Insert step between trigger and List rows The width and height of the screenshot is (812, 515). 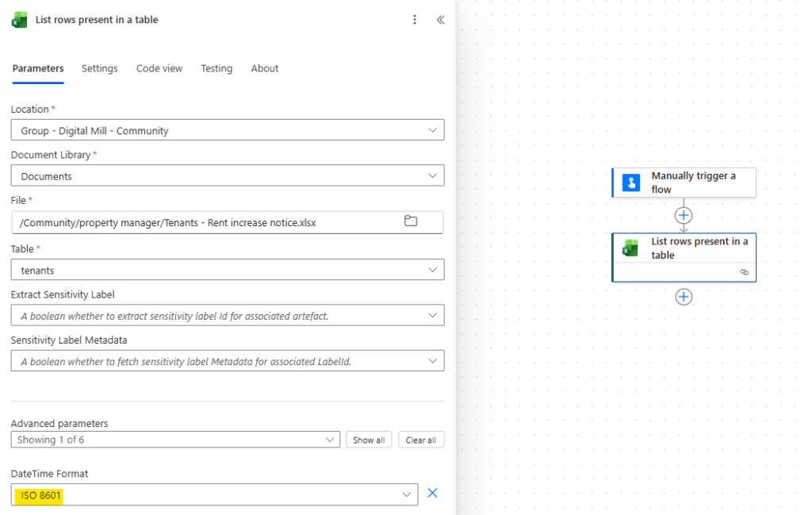pyautogui.click(x=684, y=215)
